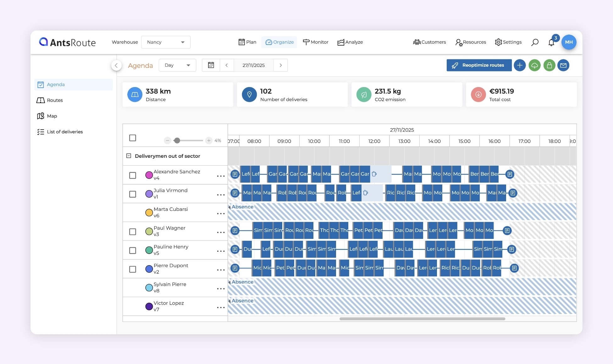Tick the checkbox for Pauline Henry
The height and width of the screenshot is (364, 613).
133,250
